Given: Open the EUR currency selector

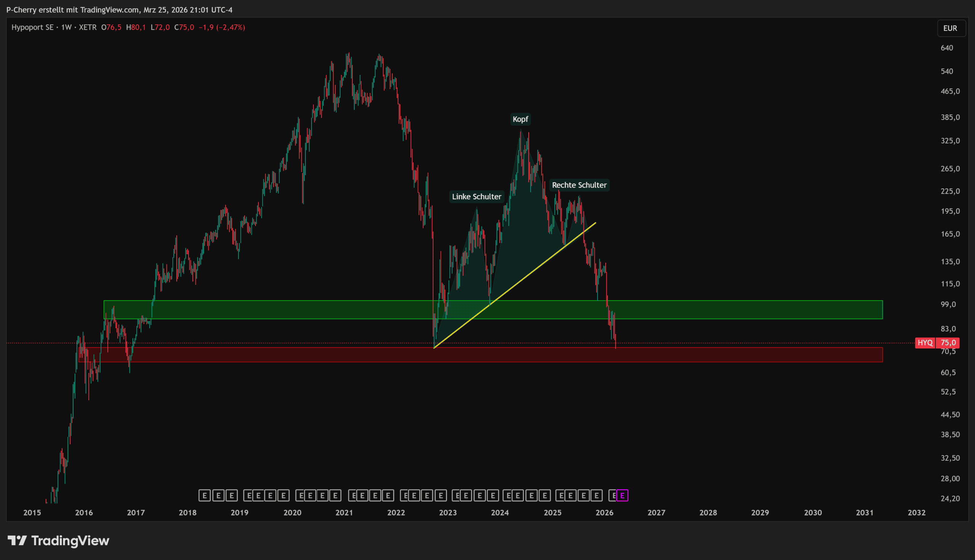Looking at the screenshot, I should click(950, 28).
